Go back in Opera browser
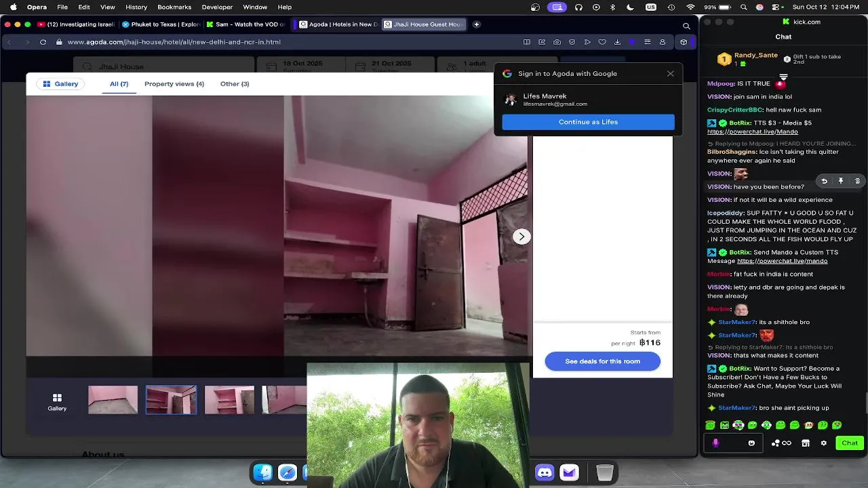 9,42
